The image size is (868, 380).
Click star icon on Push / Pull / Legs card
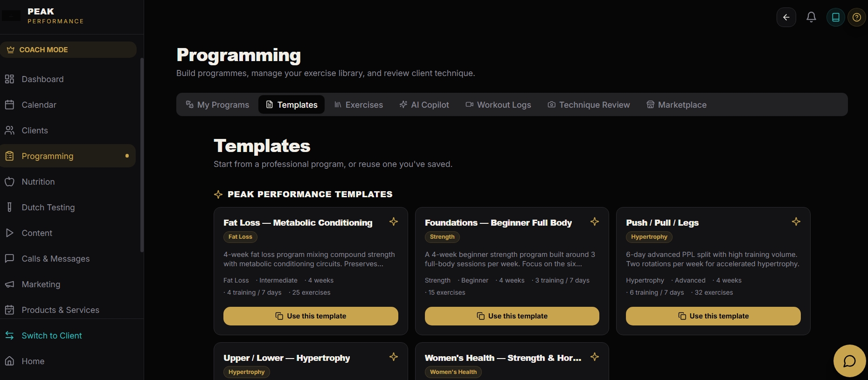pyautogui.click(x=796, y=221)
